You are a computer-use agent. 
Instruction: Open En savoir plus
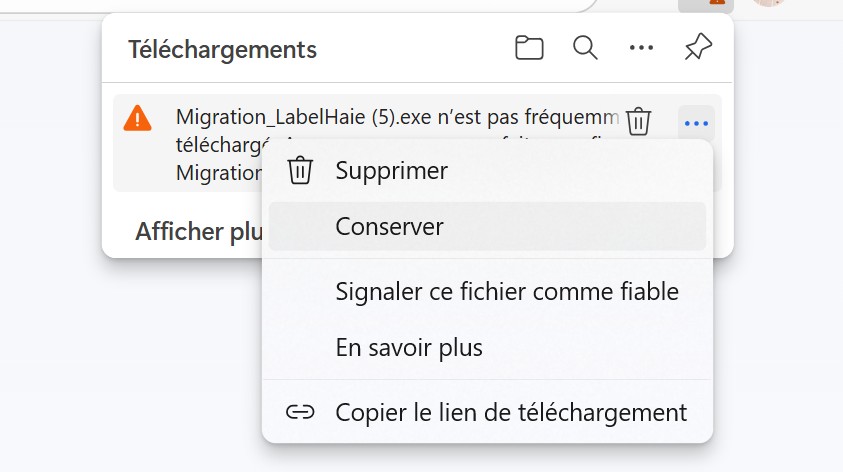tap(409, 348)
